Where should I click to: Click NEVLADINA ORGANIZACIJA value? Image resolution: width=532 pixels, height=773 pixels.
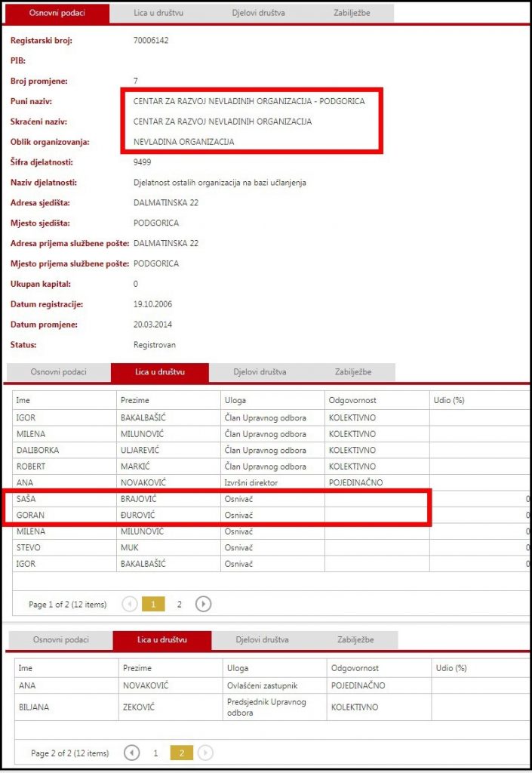pyautogui.click(x=183, y=142)
